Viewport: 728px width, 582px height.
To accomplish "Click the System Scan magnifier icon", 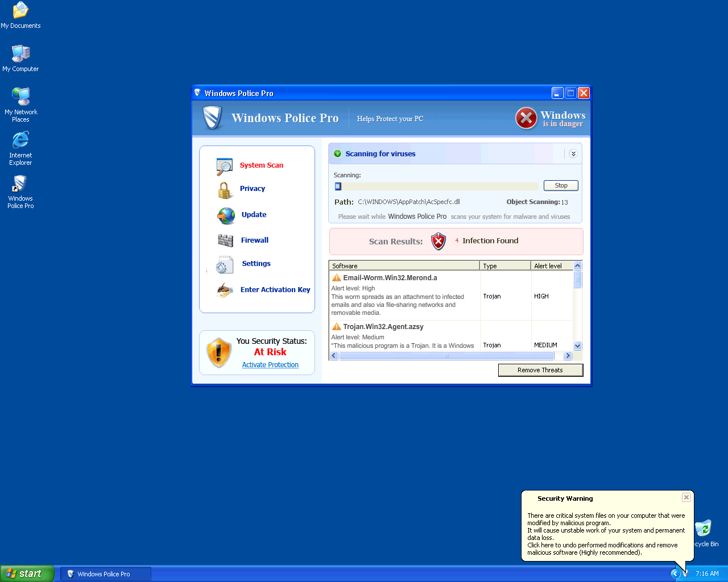I will 225,166.
